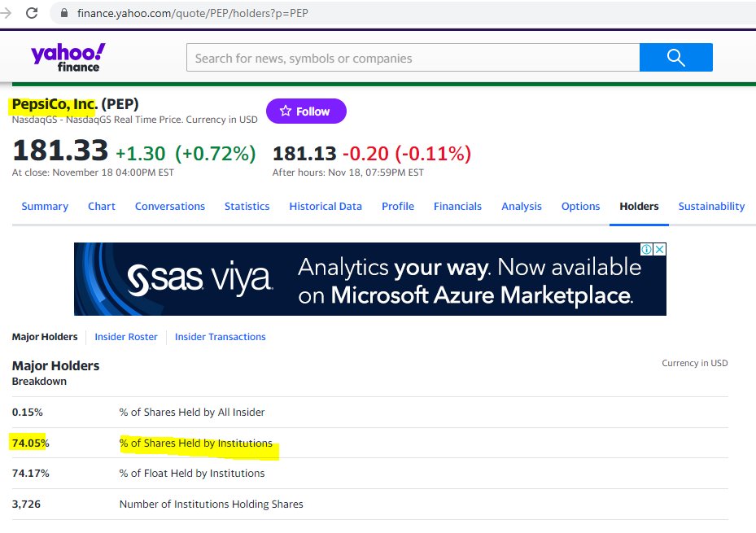The height and width of the screenshot is (533, 756).
Task: Click the 181.13 after hours price
Action: coord(304,154)
